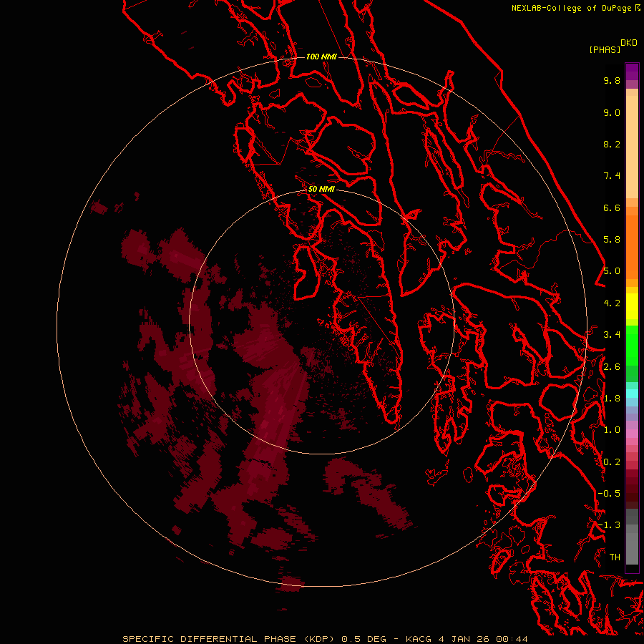This screenshot has width=644, height=644.
Task: Click the yellow segment of the color bar
Action: pyautogui.click(x=632, y=306)
